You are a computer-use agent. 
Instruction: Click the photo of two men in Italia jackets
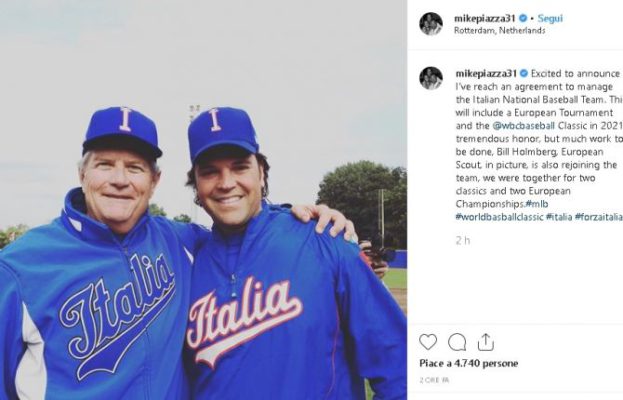click(203, 200)
